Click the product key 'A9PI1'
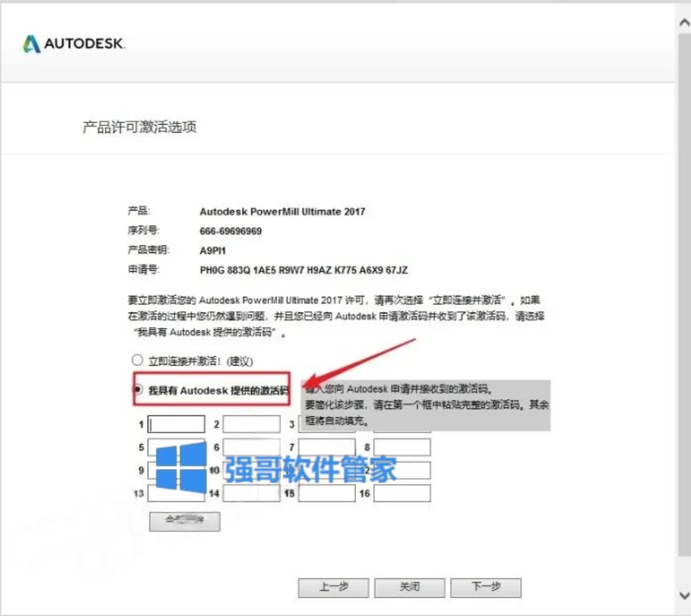Viewport: 691px width, 616px height. pyautogui.click(x=213, y=251)
